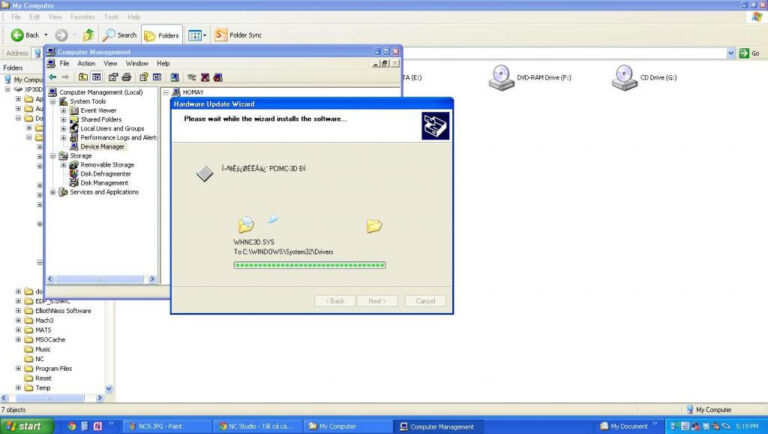Open the DVD-RAM Drive (F:) icon

click(x=500, y=77)
